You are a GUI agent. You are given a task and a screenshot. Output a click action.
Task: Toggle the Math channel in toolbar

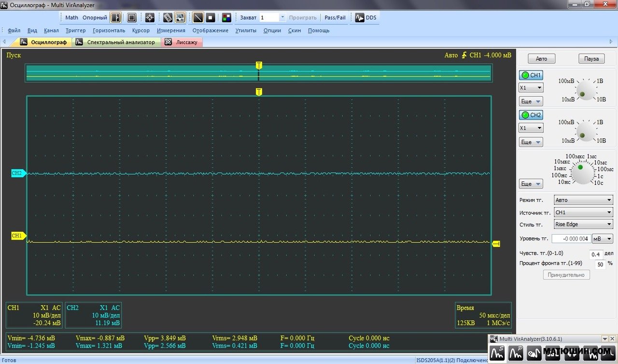click(x=71, y=18)
